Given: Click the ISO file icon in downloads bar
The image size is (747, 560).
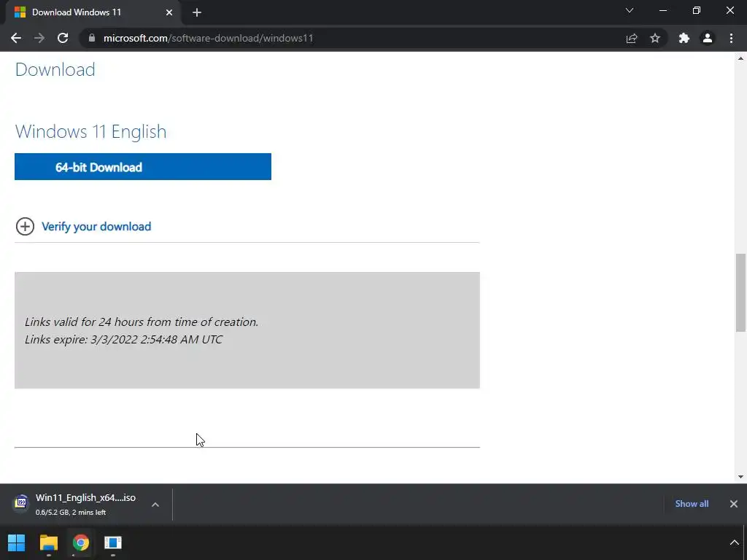Looking at the screenshot, I should pos(21,503).
